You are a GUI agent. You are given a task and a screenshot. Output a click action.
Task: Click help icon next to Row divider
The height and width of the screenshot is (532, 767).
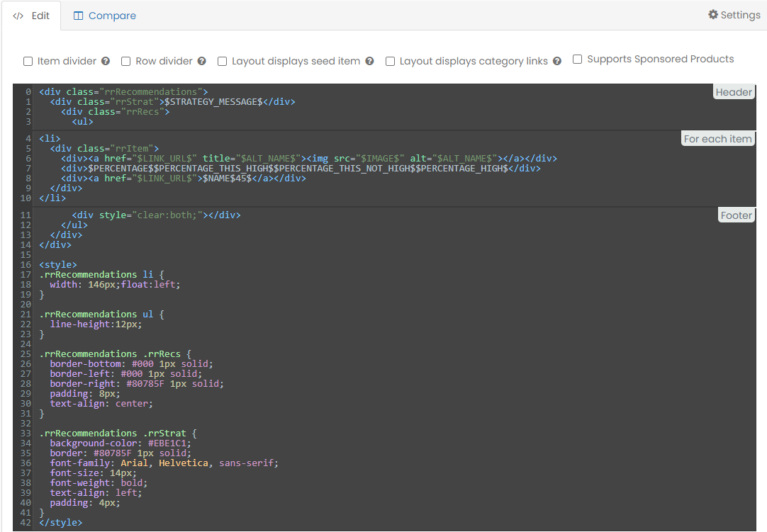click(x=201, y=61)
